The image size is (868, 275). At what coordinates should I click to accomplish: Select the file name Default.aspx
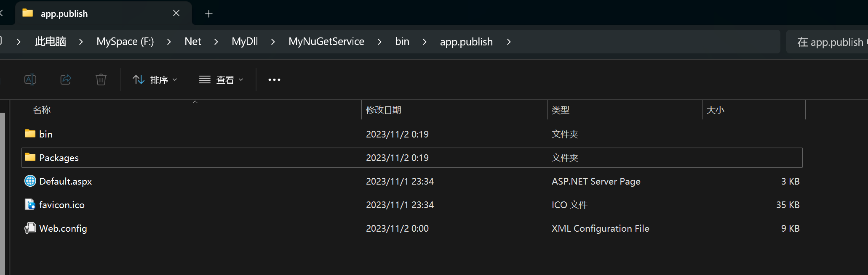tap(66, 181)
